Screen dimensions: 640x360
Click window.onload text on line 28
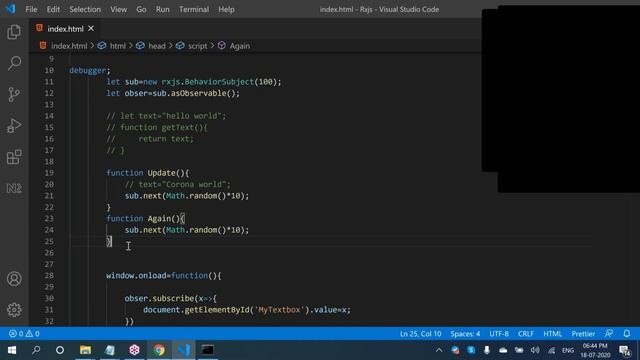136,276
